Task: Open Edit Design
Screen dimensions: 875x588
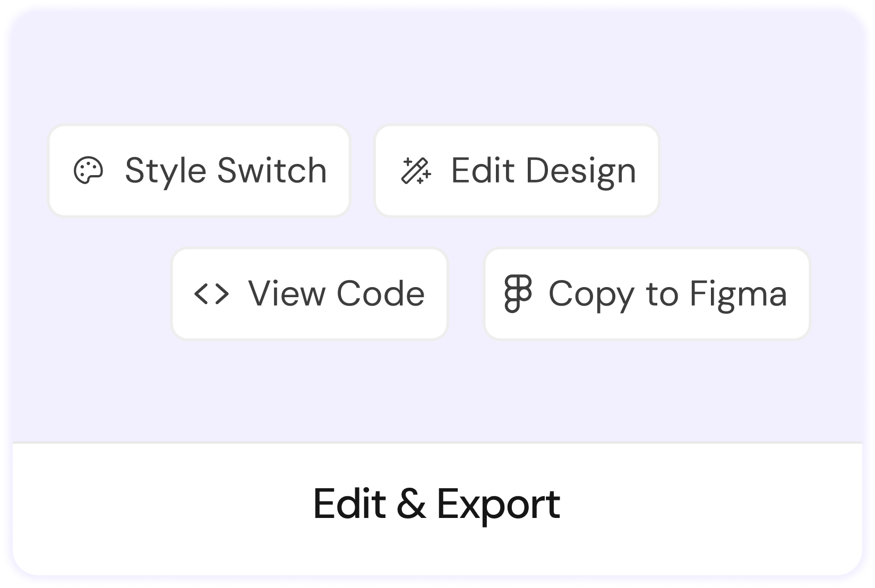Action: (x=517, y=171)
